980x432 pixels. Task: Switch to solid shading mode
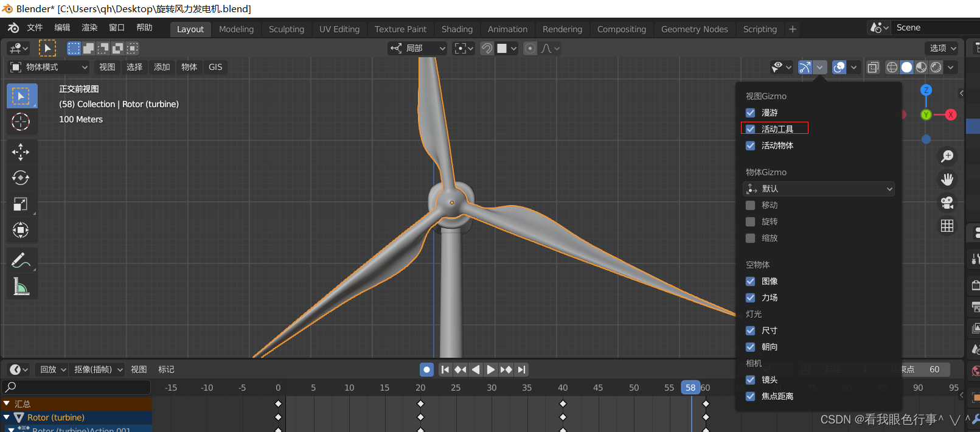pyautogui.click(x=906, y=67)
